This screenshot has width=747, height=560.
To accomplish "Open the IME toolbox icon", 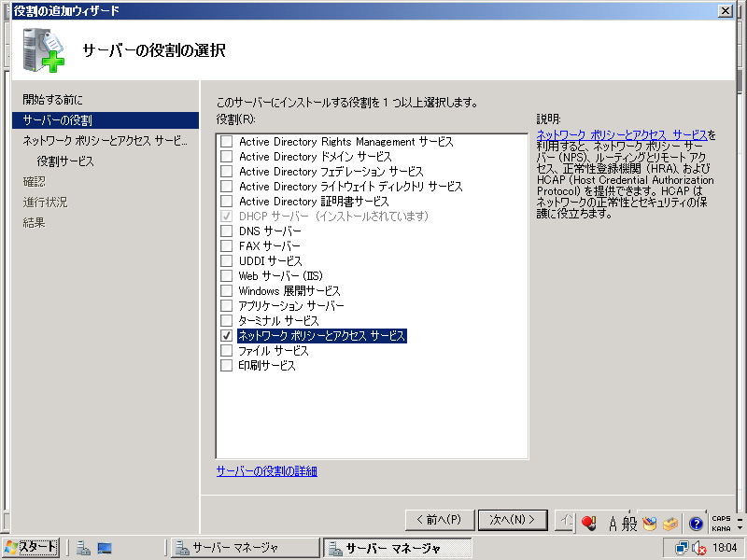I will [670, 524].
